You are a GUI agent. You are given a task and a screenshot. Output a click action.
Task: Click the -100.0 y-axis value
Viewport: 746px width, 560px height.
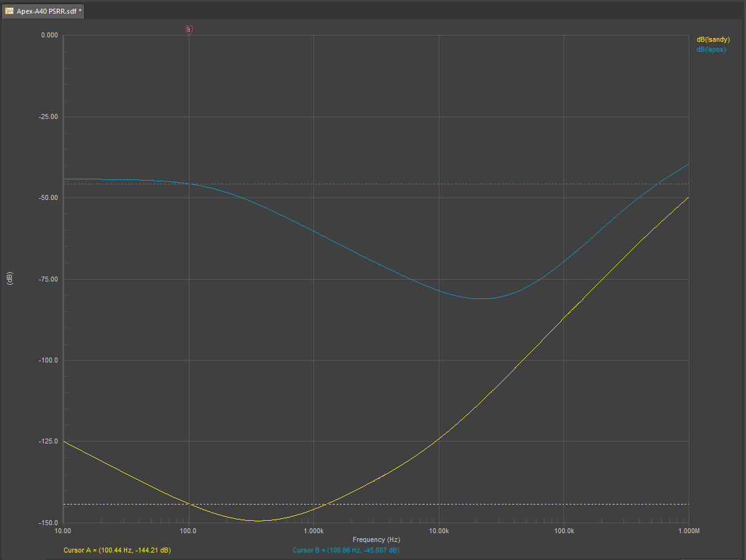click(48, 360)
